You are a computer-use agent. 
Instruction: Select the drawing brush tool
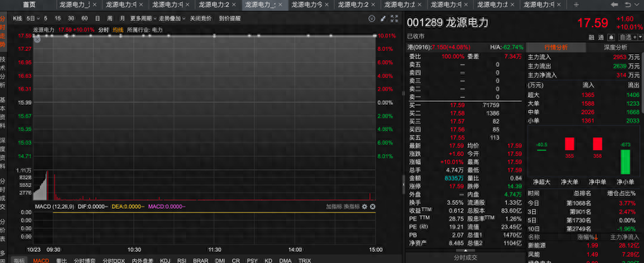pos(383,18)
